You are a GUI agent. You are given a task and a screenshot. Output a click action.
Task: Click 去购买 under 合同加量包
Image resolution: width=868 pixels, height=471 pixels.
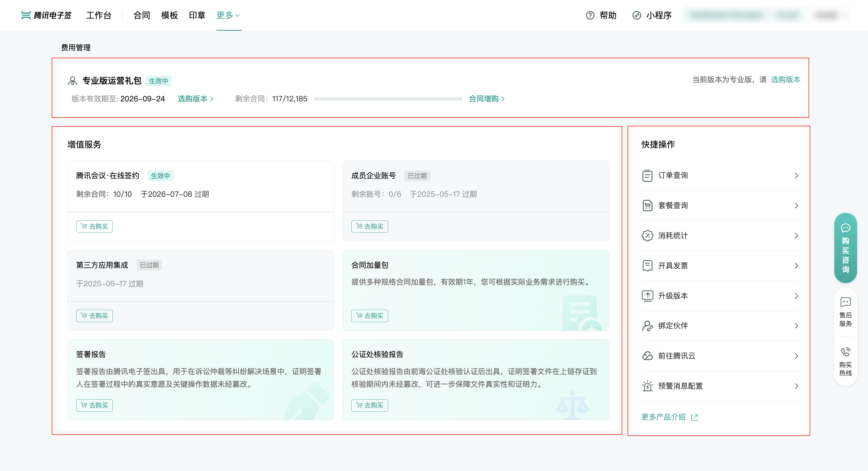pos(369,316)
